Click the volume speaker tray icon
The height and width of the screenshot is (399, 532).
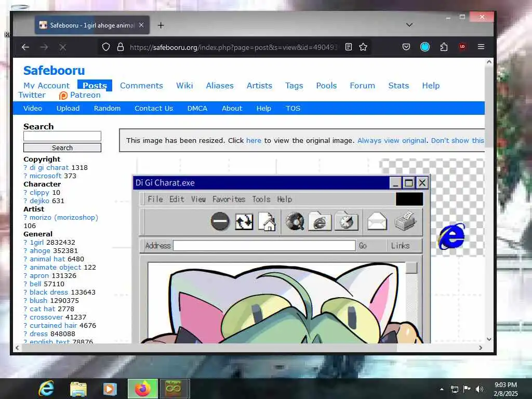pyautogui.click(x=479, y=389)
